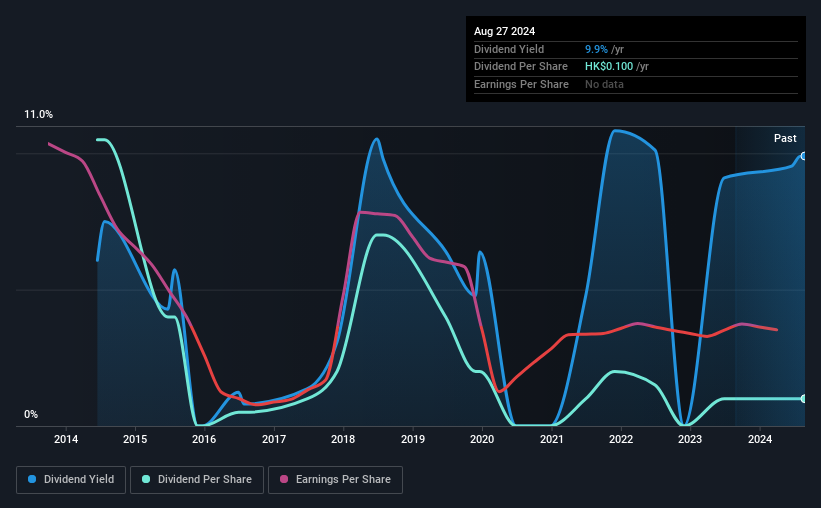Click the 2016 x-axis label
The height and width of the screenshot is (508, 821).
point(204,439)
